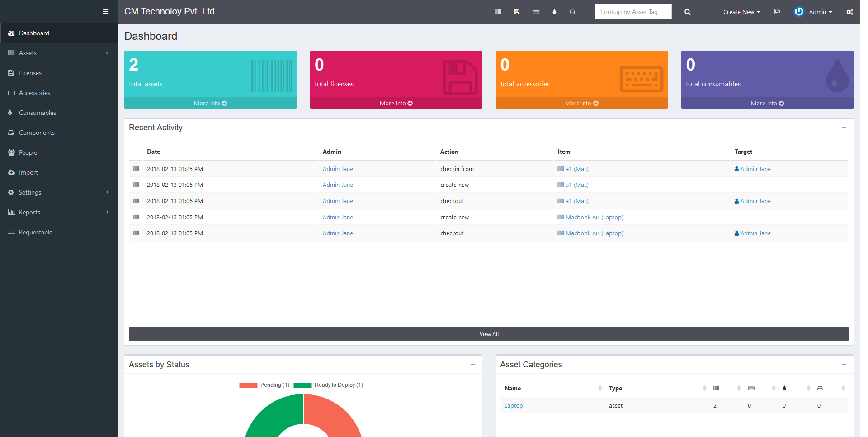Screen dimensions: 868x437
Task: Open Macbook Air (Laptop) in checkout row
Action: click(594, 233)
